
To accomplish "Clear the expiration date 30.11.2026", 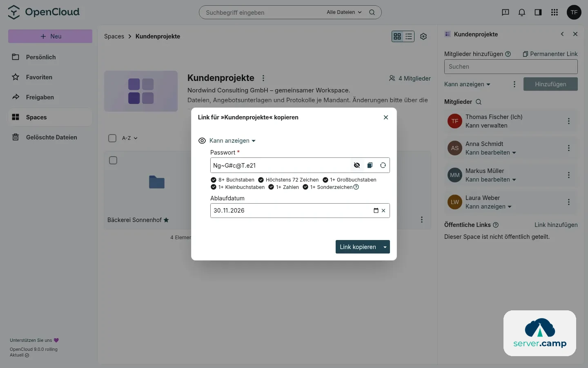I will coord(383,211).
